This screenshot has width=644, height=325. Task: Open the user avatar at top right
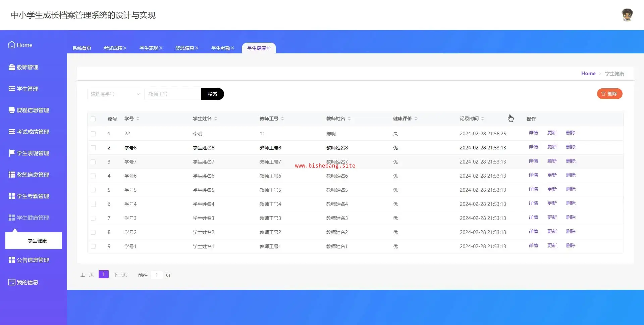[x=627, y=15]
